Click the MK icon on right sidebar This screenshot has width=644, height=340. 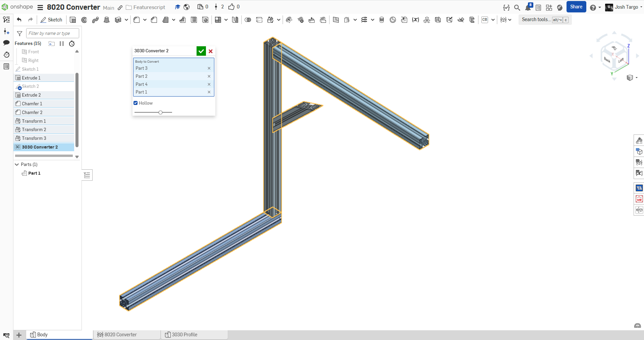(639, 188)
